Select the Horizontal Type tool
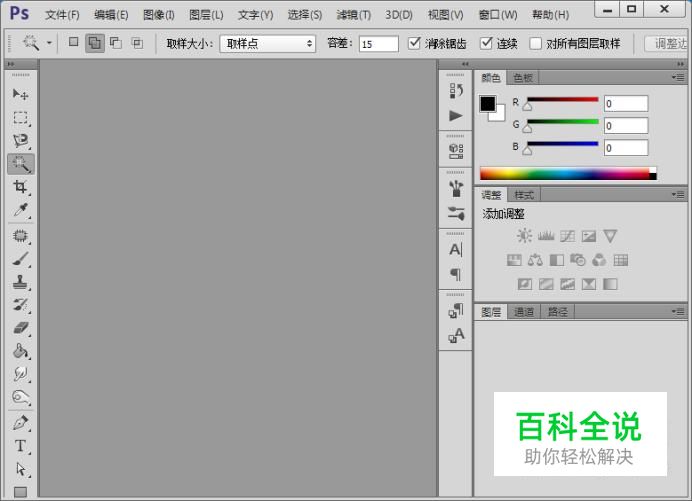692x501 pixels. (x=20, y=446)
